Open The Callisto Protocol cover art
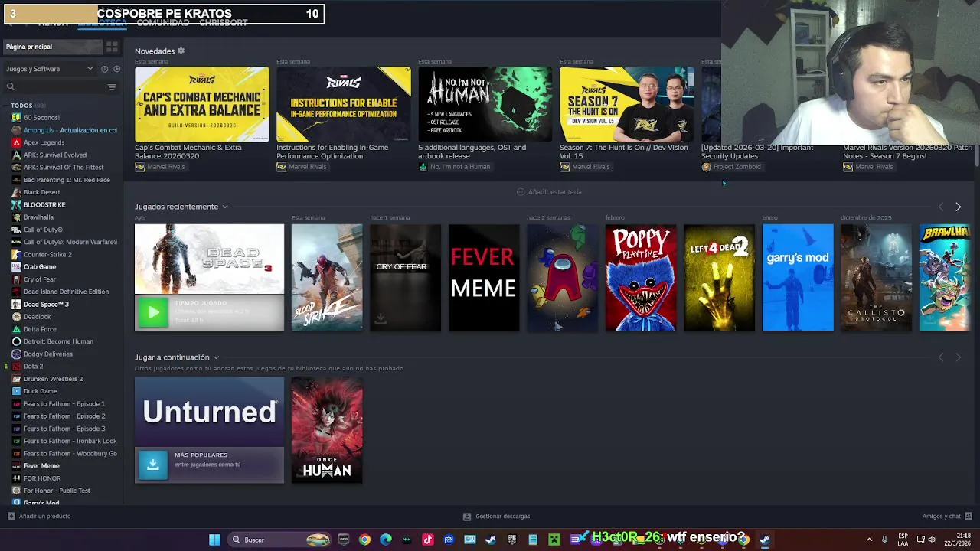The height and width of the screenshot is (551, 980). tap(876, 278)
